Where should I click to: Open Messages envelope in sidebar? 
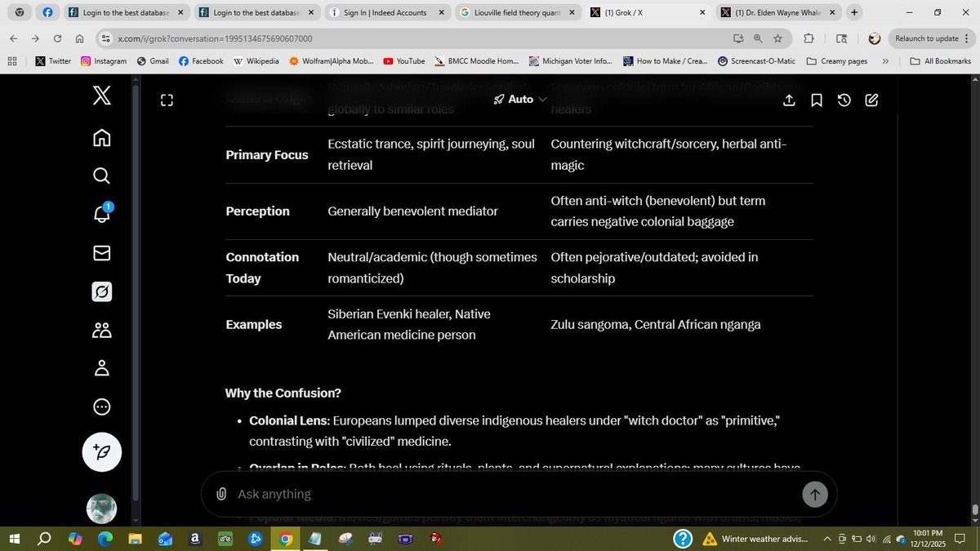[101, 253]
